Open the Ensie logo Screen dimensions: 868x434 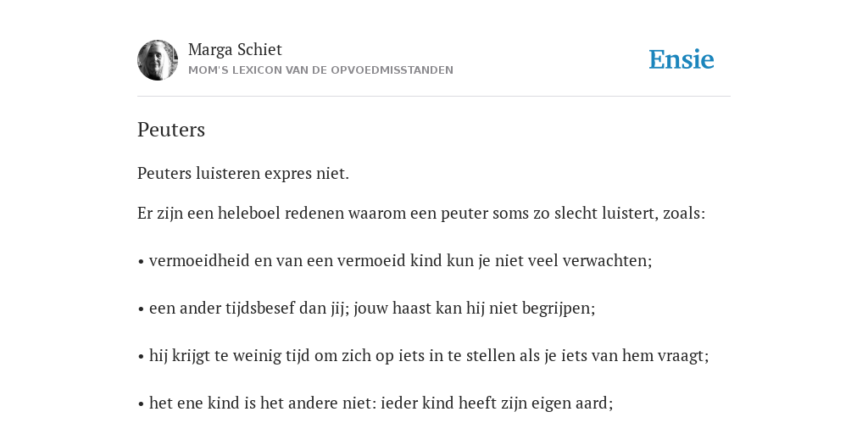[682, 59]
